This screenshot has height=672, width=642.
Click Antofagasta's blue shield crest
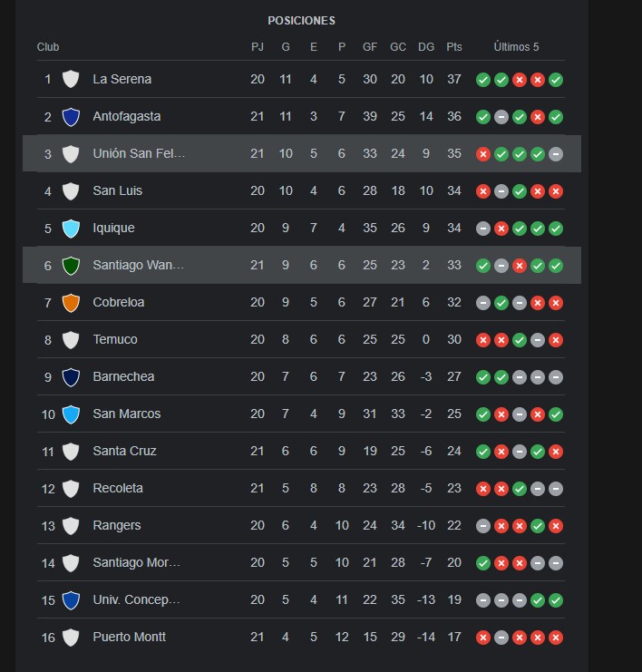71,117
